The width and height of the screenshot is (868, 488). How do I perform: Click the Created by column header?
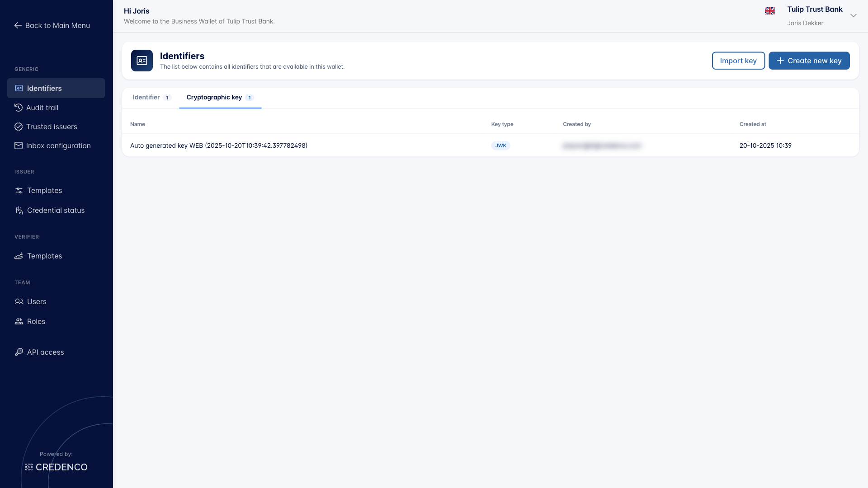[x=577, y=124]
